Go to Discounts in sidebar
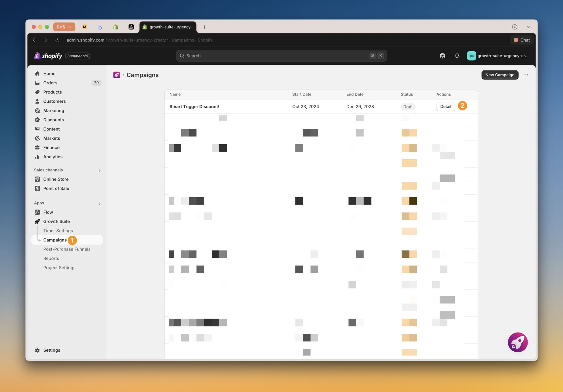The height and width of the screenshot is (392, 563). click(53, 120)
